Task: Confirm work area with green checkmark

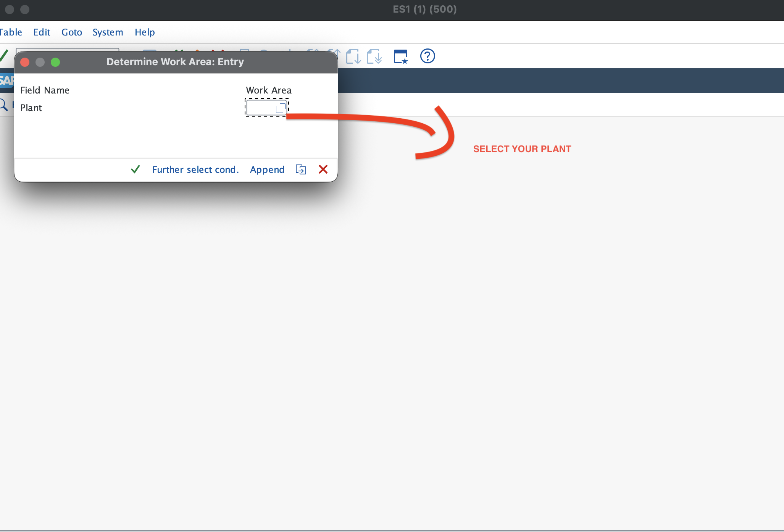Action: (135, 169)
